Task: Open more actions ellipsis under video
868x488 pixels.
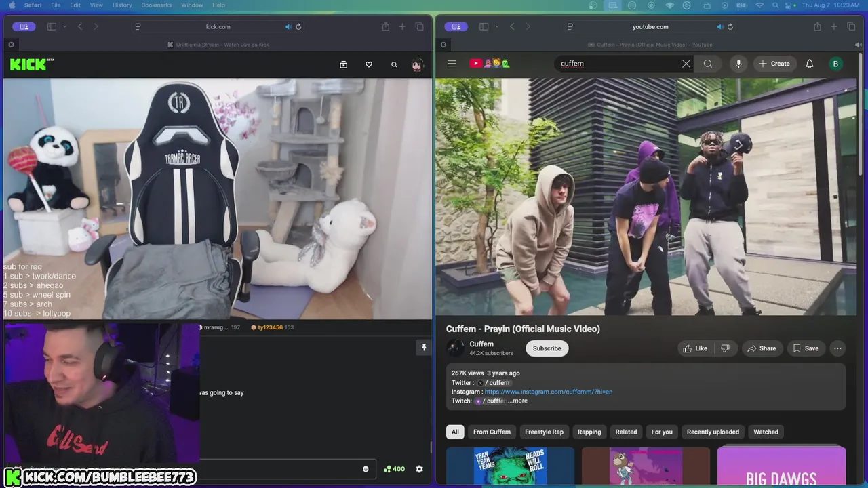Action: [837, 348]
